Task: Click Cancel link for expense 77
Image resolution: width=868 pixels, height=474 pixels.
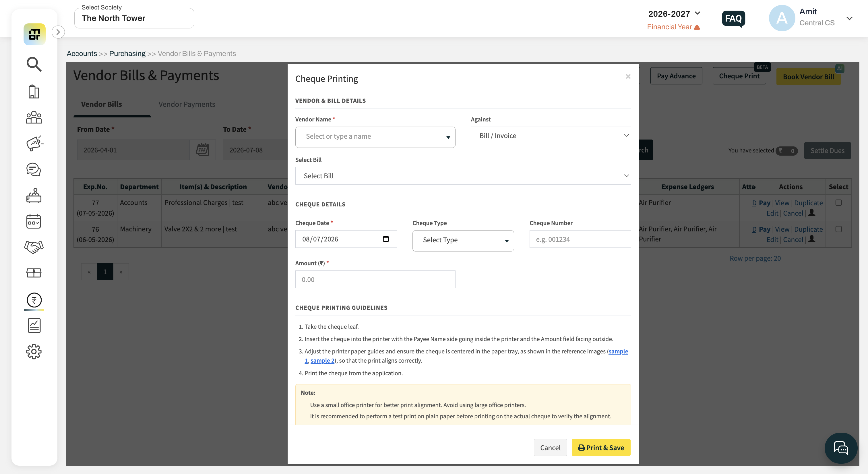Action: tap(793, 213)
